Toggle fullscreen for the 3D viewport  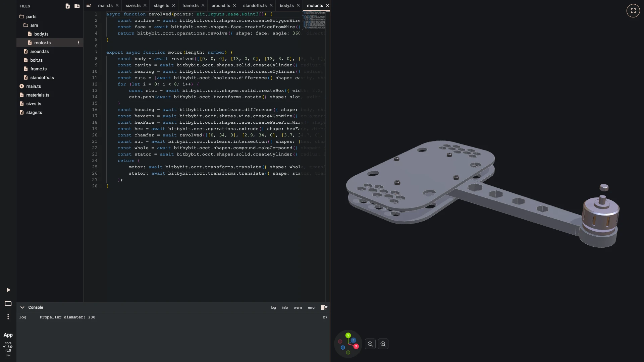pos(633,11)
